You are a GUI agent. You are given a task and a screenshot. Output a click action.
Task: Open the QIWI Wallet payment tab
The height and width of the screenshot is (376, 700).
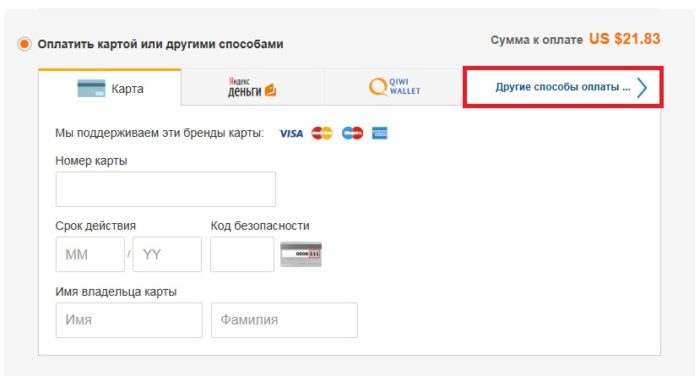click(x=393, y=88)
